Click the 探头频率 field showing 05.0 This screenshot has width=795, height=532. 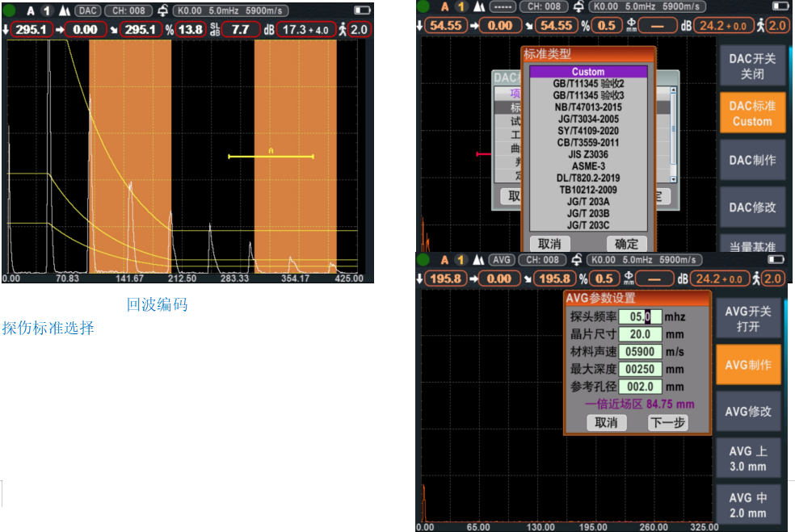(x=640, y=317)
